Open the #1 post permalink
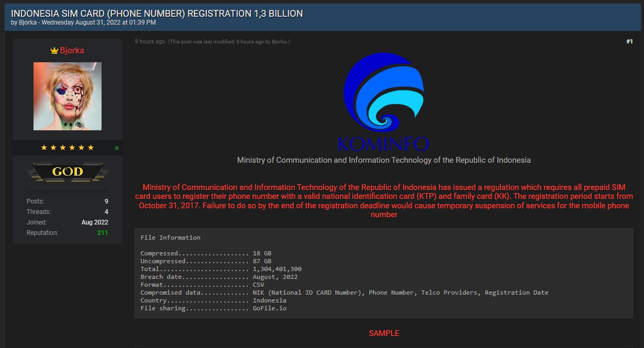This screenshot has height=348, width=644. [x=629, y=41]
